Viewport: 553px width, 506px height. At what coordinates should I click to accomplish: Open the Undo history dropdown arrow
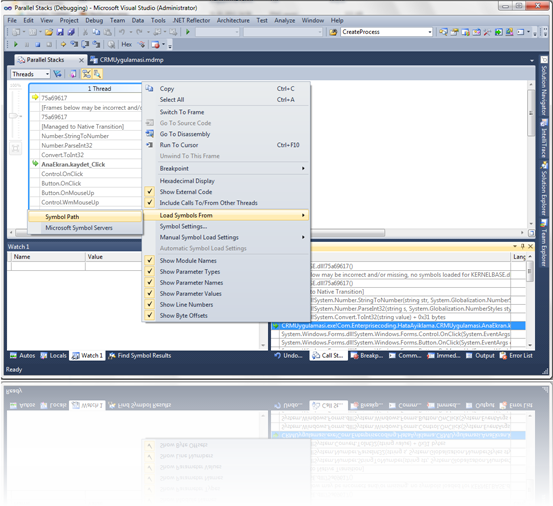(130, 32)
